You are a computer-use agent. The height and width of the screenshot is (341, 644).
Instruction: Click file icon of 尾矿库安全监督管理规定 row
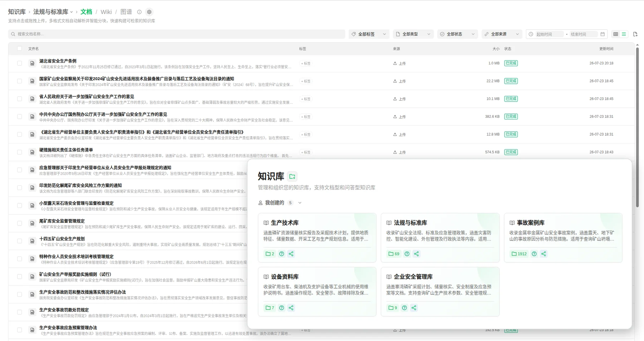click(32, 223)
